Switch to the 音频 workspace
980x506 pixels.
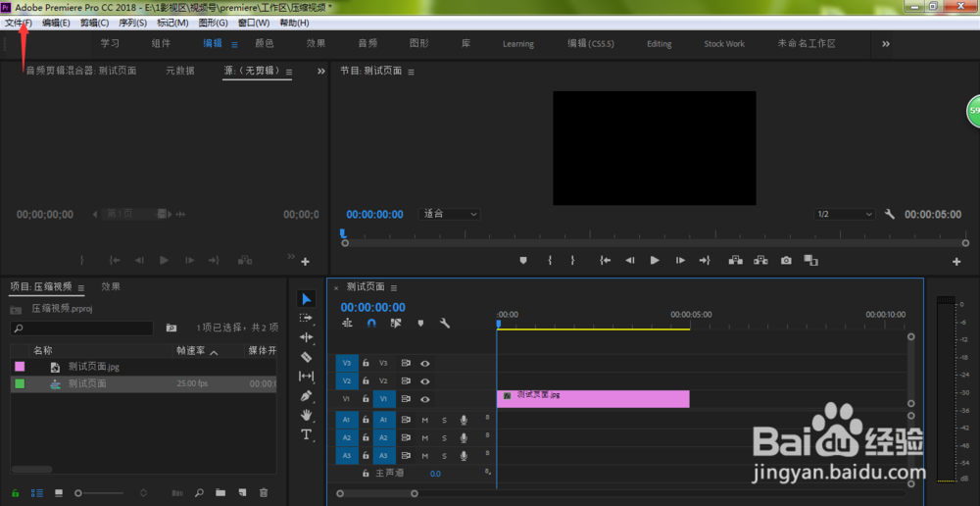367,44
